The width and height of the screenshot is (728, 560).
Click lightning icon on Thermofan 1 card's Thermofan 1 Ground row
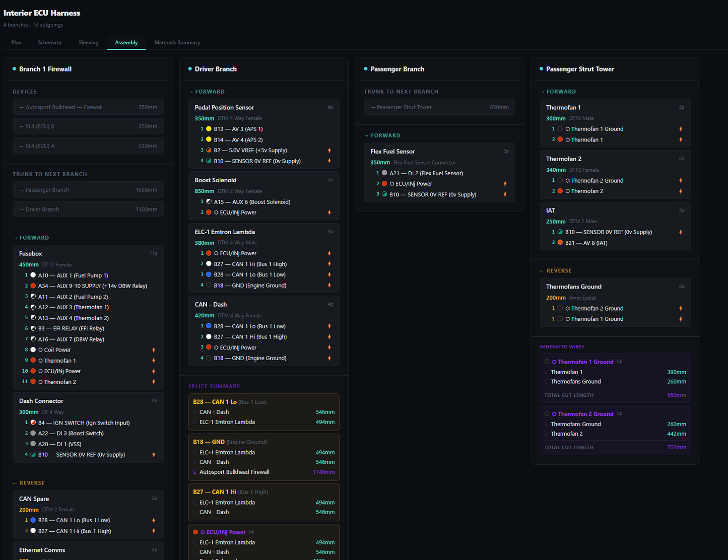(x=681, y=129)
